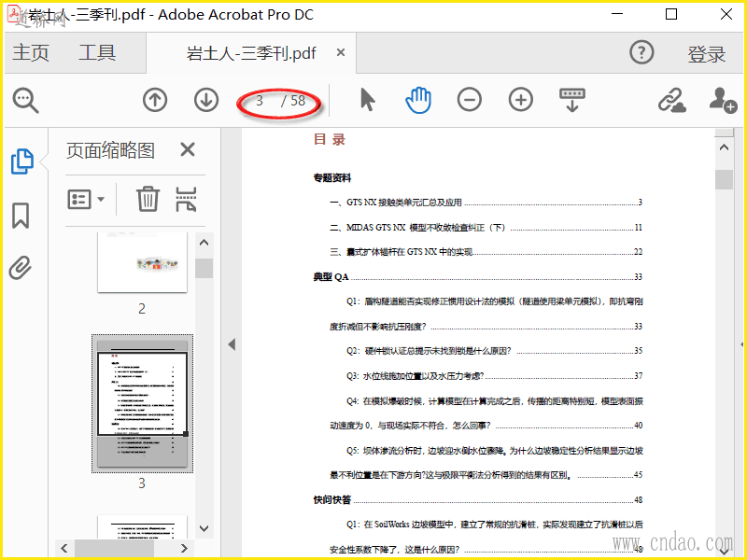Click the document vertical scrollbar thumb

725,179
